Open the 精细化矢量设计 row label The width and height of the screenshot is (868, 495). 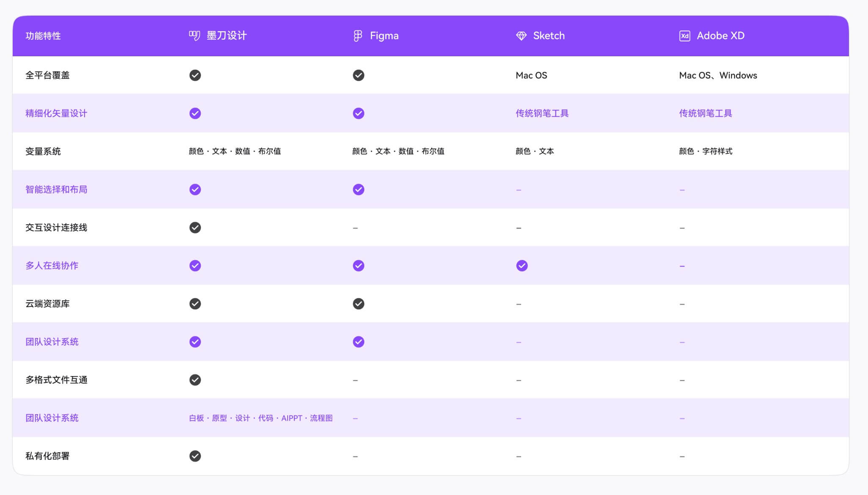coord(56,113)
